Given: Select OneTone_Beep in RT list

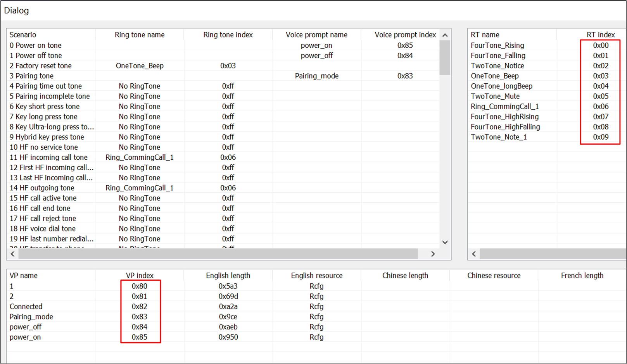Looking at the screenshot, I should coord(495,76).
